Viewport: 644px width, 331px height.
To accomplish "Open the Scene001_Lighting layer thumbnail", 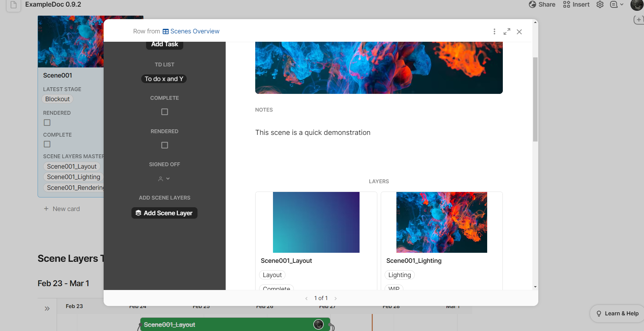I will click(x=441, y=222).
